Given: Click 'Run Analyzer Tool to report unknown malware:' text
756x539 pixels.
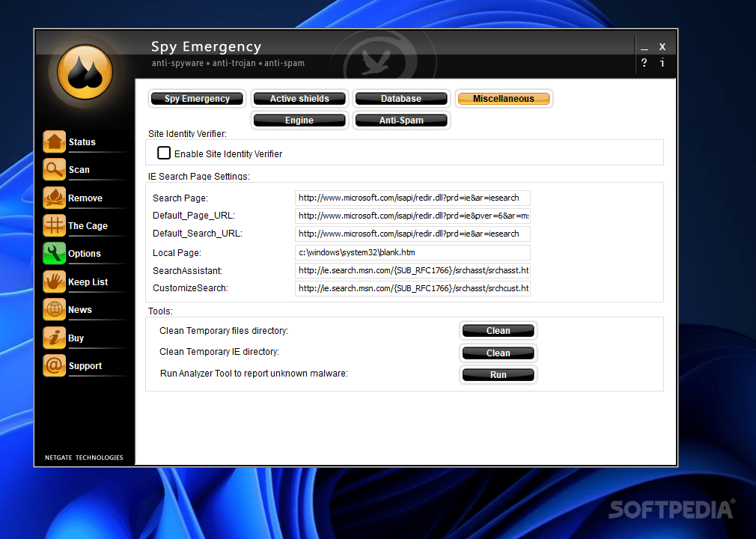Looking at the screenshot, I should point(254,374).
